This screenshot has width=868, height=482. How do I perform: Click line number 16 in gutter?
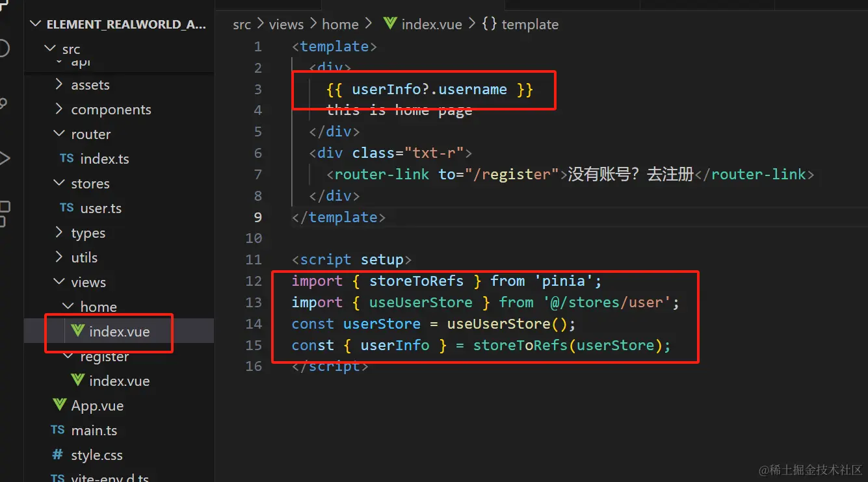pyautogui.click(x=254, y=366)
